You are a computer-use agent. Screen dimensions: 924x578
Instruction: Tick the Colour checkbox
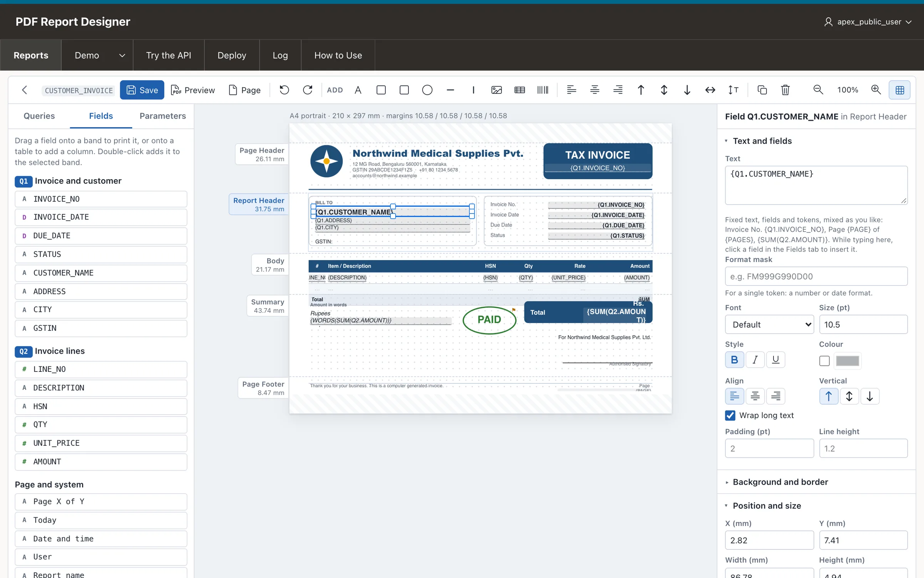(824, 361)
